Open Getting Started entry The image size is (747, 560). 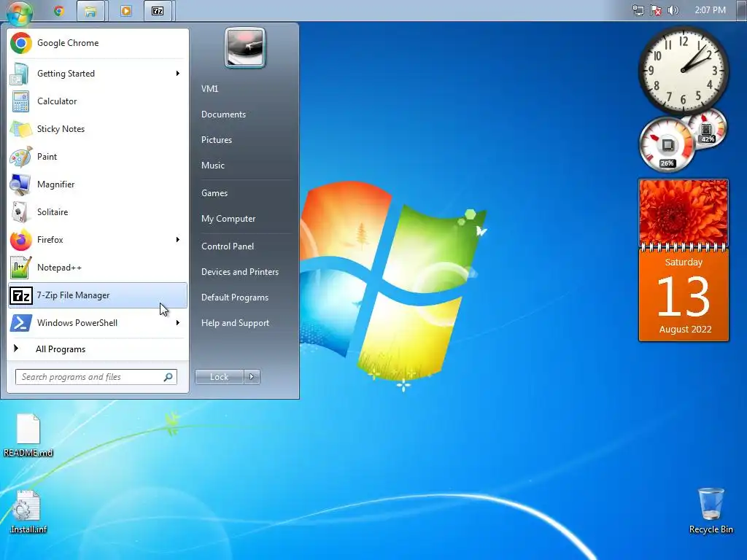98,74
